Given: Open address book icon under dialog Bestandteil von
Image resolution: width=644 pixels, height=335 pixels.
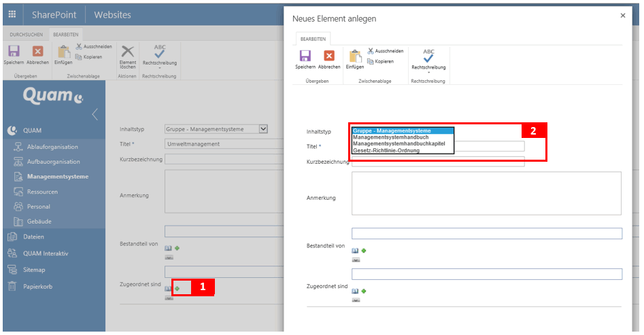Looking at the screenshot, I should (355, 251).
